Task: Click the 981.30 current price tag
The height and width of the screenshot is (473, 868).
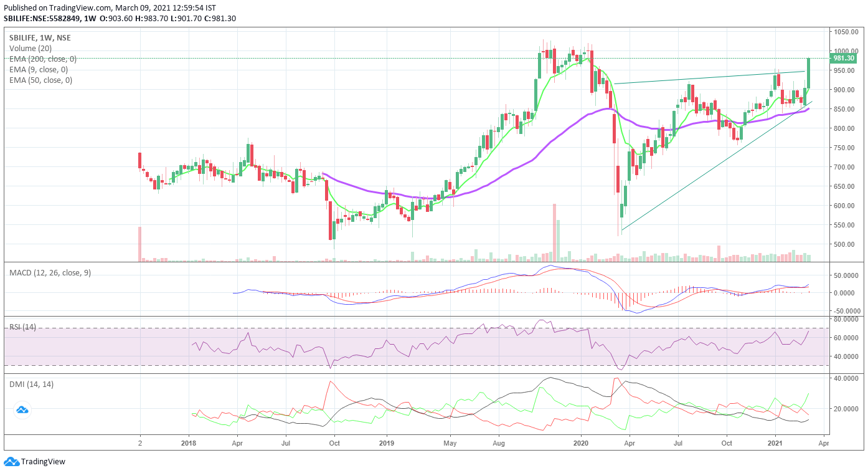Action: (844, 59)
